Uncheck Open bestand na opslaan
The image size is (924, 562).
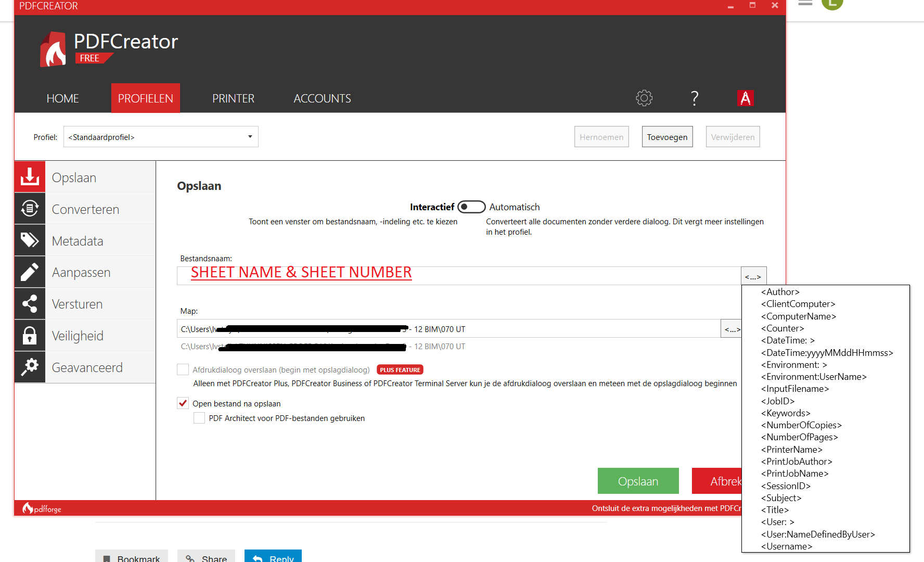pos(183,403)
